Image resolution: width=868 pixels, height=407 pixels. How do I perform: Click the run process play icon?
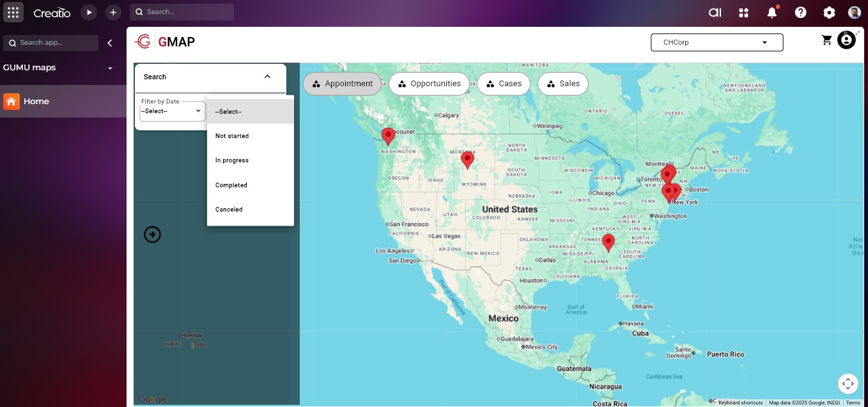point(89,12)
